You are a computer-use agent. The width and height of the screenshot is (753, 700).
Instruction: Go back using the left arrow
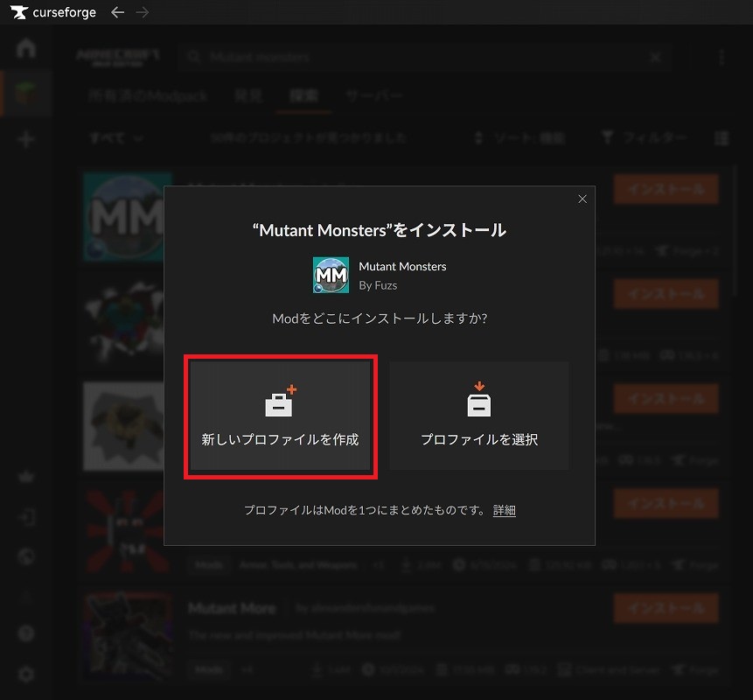[x=118, y=12]
